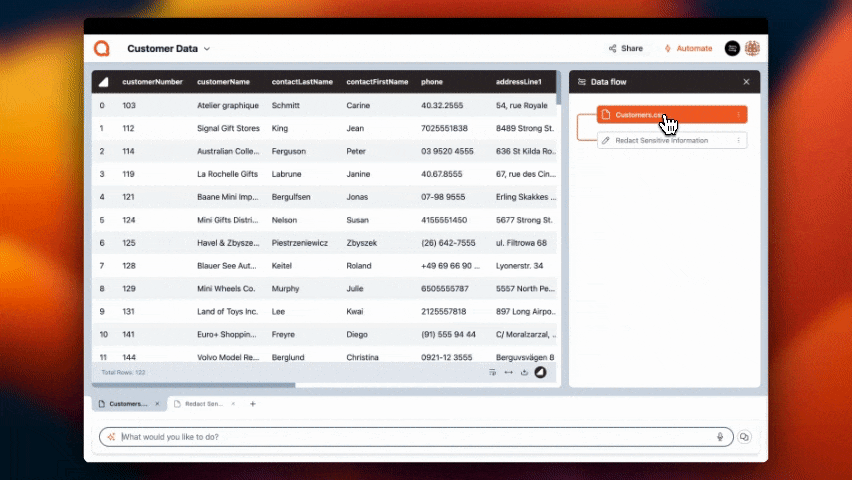Click the select-all corner triangle in table header
This screenshot has height=480, width=852.
coord(102,82)
